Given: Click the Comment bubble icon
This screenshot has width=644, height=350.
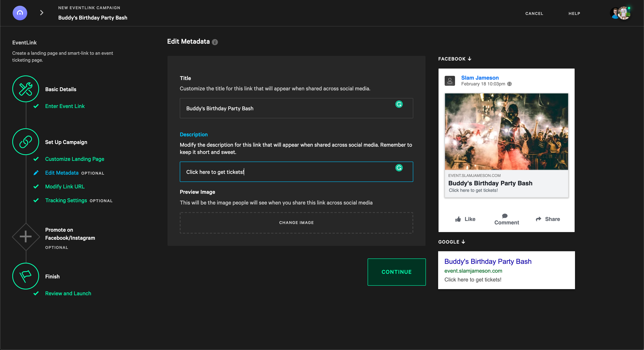Looking at the screenshot, I should point(505,216).
